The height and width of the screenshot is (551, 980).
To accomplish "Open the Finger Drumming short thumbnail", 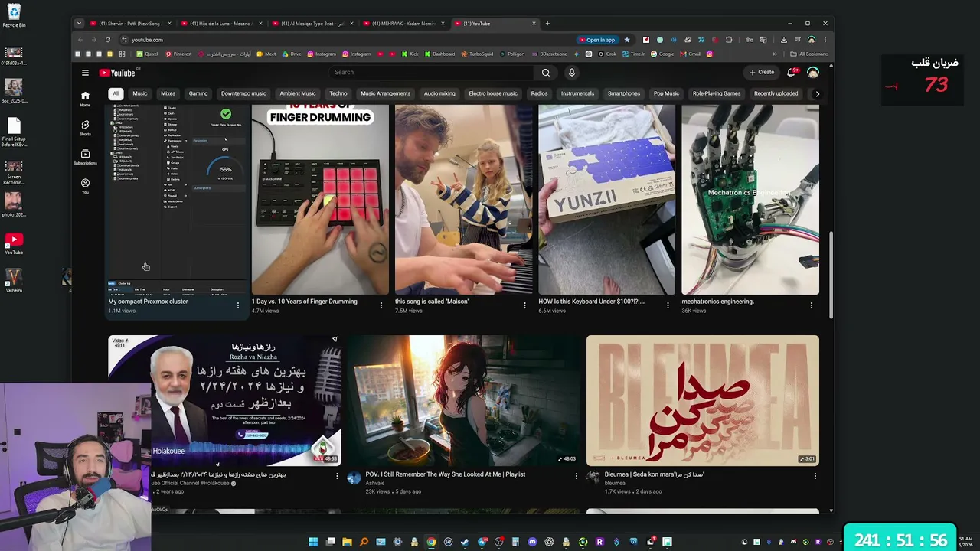I will pos(320,200).
